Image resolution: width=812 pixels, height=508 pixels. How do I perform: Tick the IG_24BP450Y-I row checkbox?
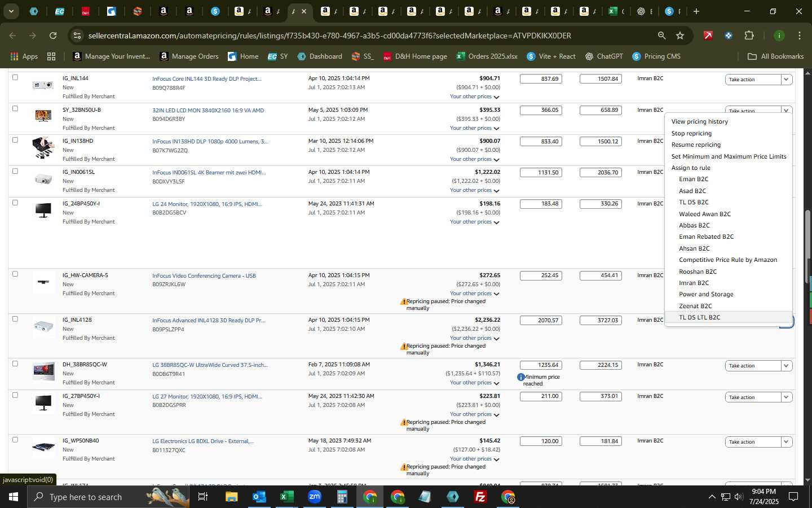point(15,203)
